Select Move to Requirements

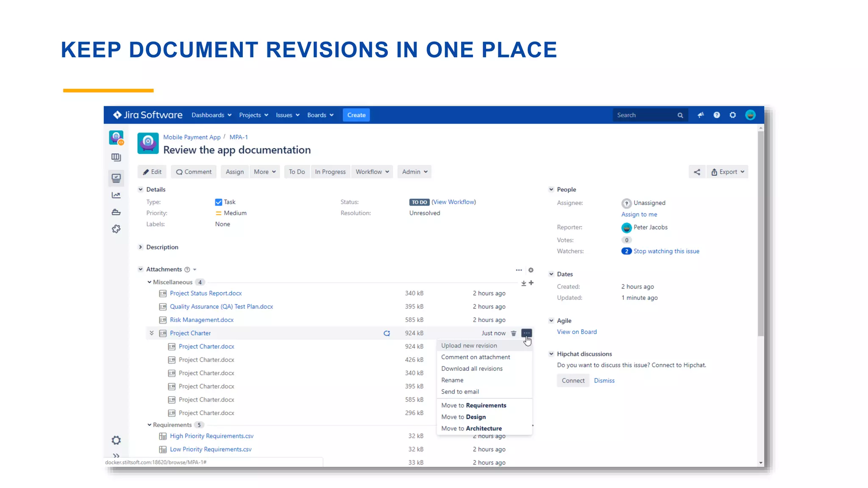pos(484,405)
